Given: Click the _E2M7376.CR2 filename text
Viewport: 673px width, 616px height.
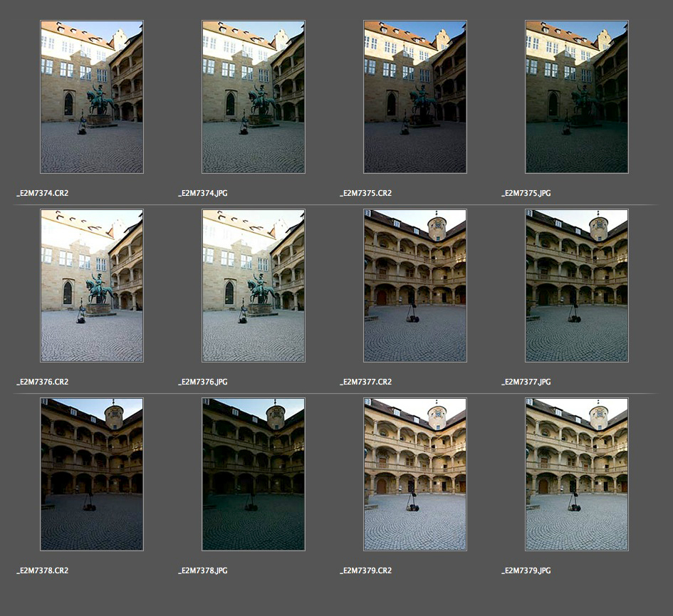Looking at the screenshot, I should point(43,382).
